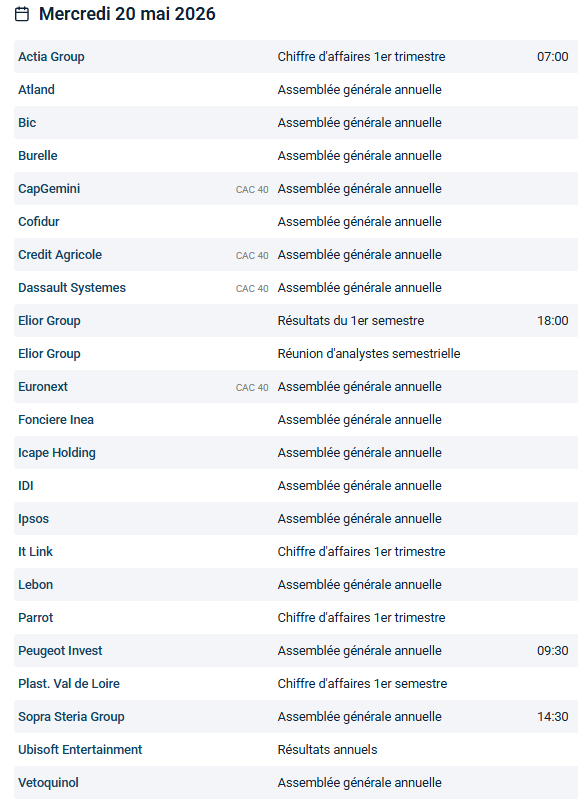This screenshot has width=578, height=806.
Task: Open the Icape Holding company link
Action: pos(57,453)
